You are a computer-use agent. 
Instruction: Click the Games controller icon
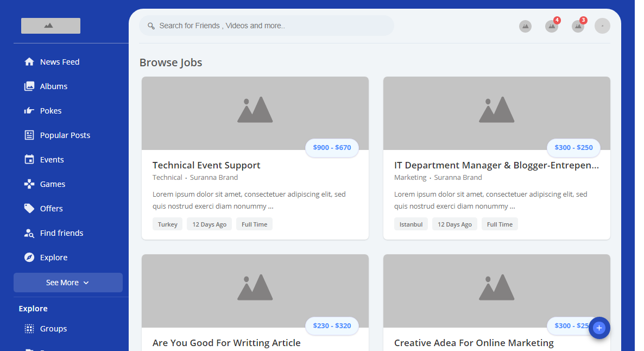click(29, 184)
